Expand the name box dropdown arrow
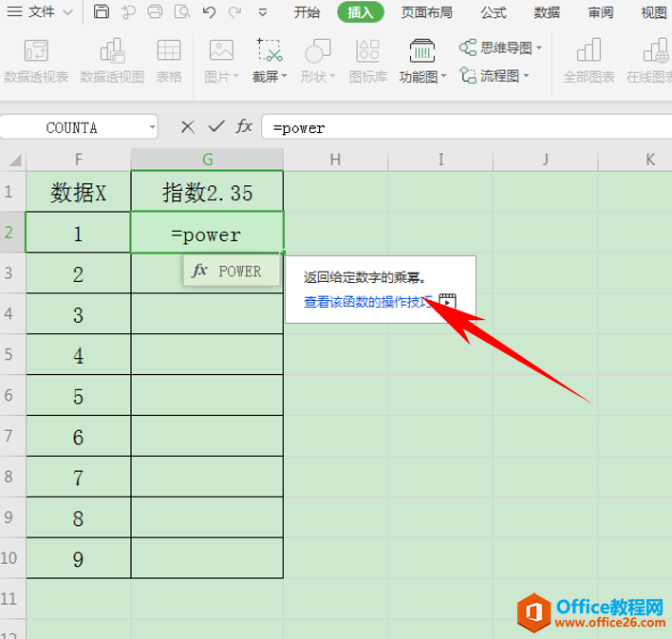The width and height of the screenshot is (672, 639). click(x=152, y=127)
